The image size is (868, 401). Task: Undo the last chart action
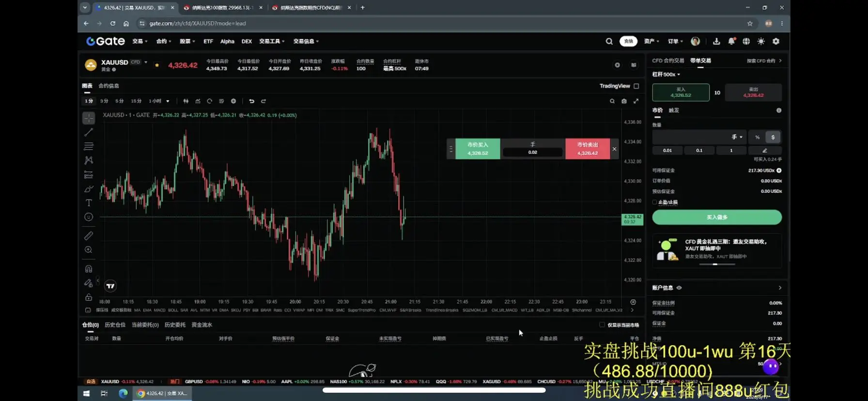(251, 101)
